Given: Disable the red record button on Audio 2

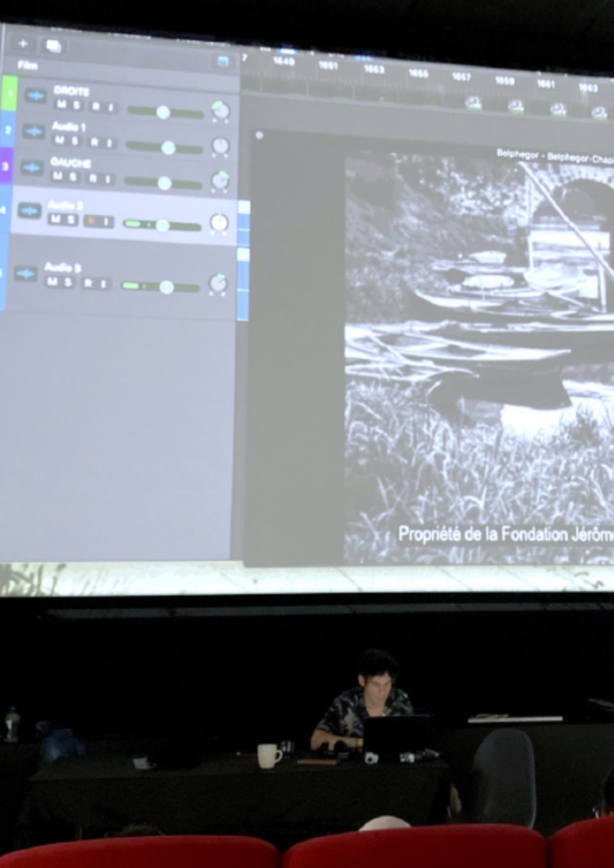Looking at the screenshot, I should [91, 221].
